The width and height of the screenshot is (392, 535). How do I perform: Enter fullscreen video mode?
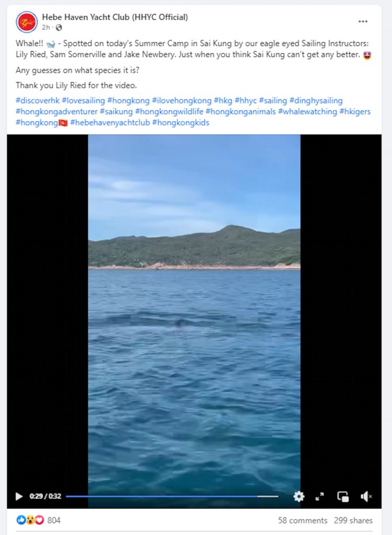click(319, 496)
